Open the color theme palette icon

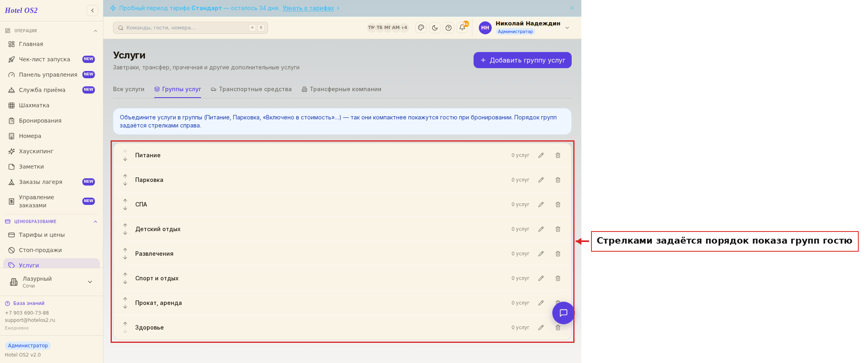point(421,28)
